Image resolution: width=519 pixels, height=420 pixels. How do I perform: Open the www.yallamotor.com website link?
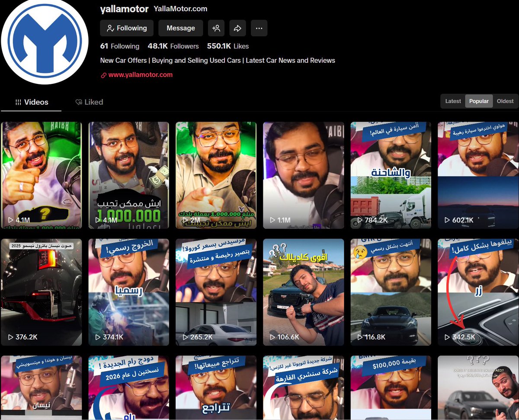tap(141, 75)
